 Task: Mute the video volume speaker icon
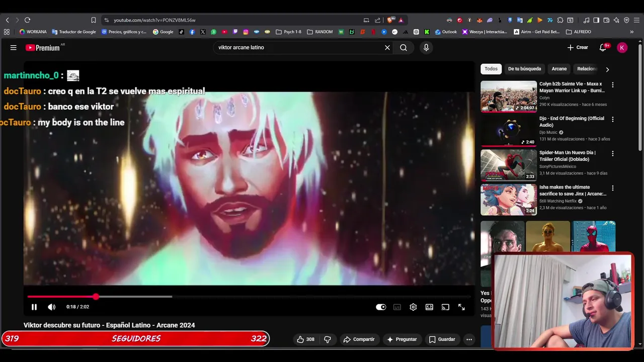[51, 307]
